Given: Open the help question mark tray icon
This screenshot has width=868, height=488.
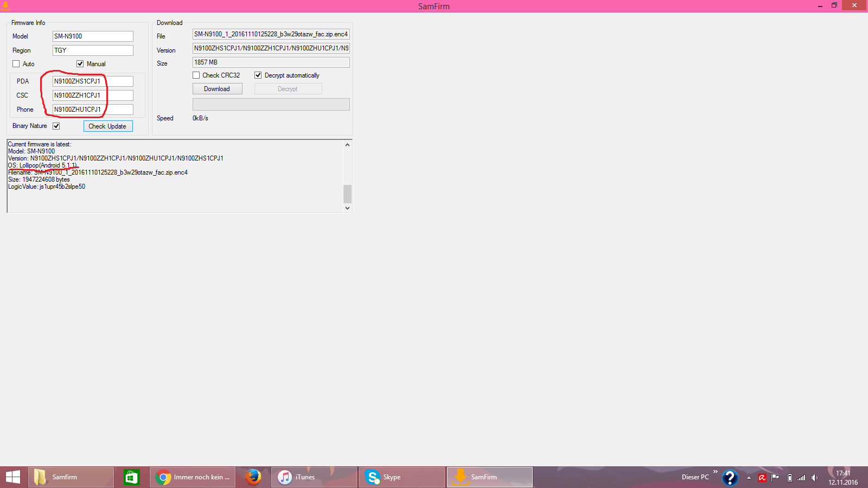Looking at the screenshot, I should [x=730, y=478].
